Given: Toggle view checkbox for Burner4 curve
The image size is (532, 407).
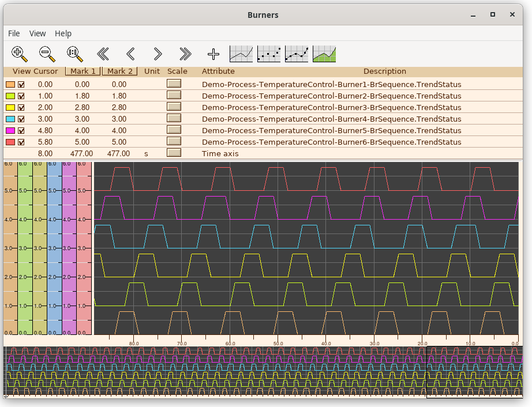Looking at the screenshot, I should coord(21,119).
